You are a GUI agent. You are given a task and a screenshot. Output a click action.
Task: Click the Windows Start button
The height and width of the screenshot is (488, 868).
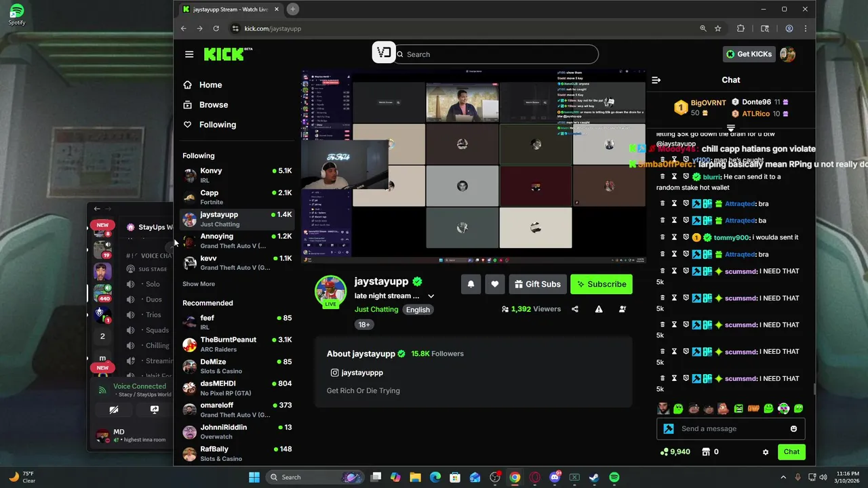(254, 477)
